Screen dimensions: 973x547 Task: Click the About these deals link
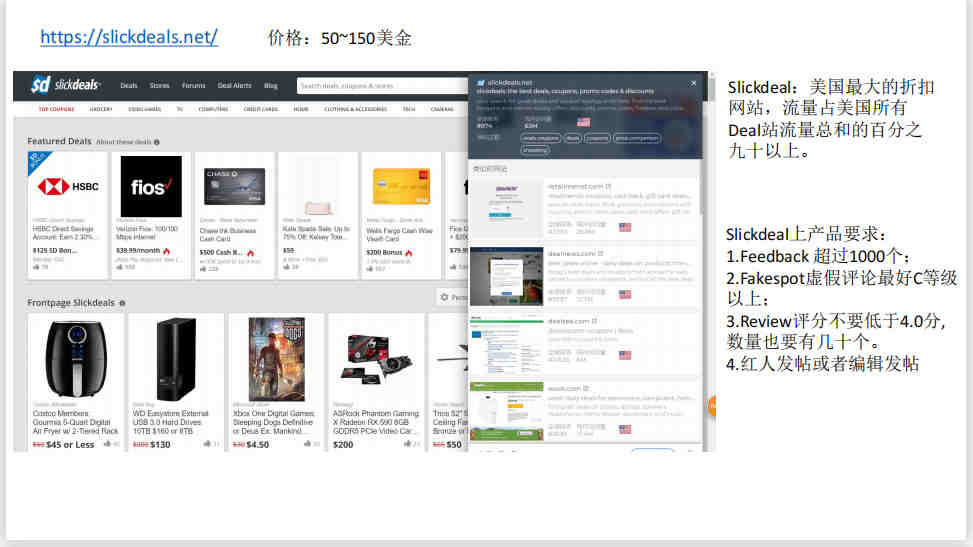pos(123,142)
